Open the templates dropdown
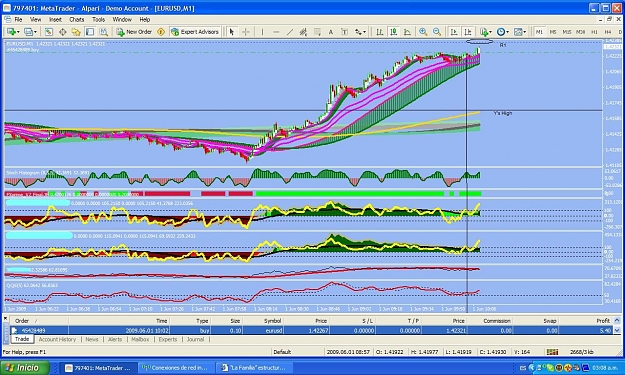 click(525, 32)
